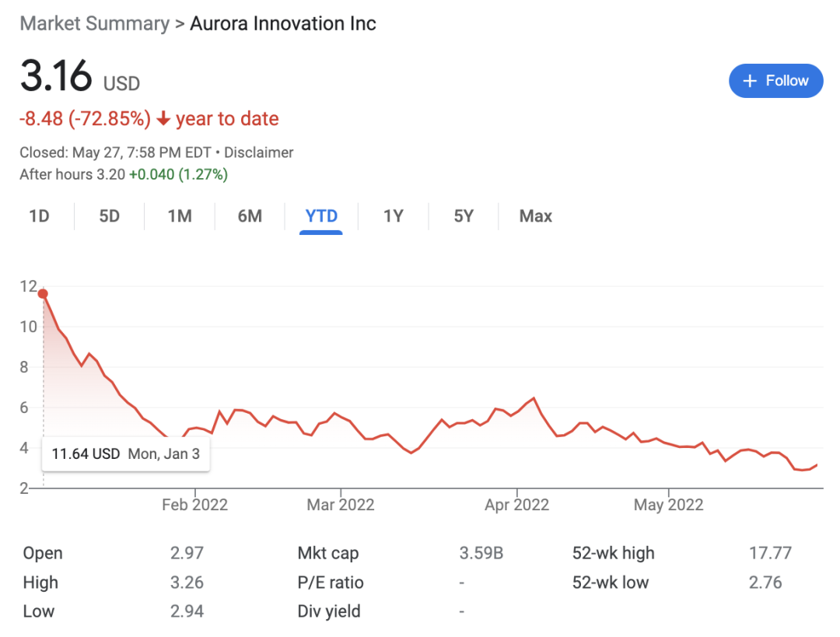The height and width of the screenshot is (637, 840).
Task: Click the red Jan 3 chart data point
Action: pos(44,294)
